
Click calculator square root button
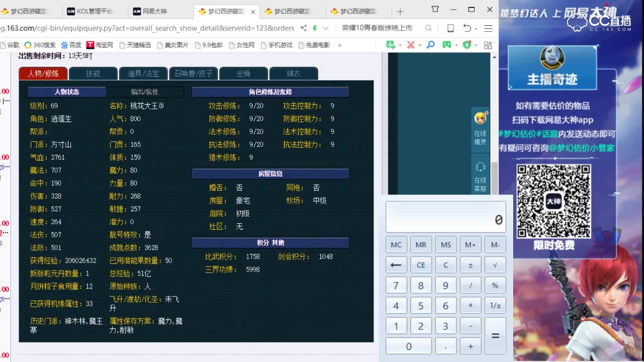[x=495, y=265]
